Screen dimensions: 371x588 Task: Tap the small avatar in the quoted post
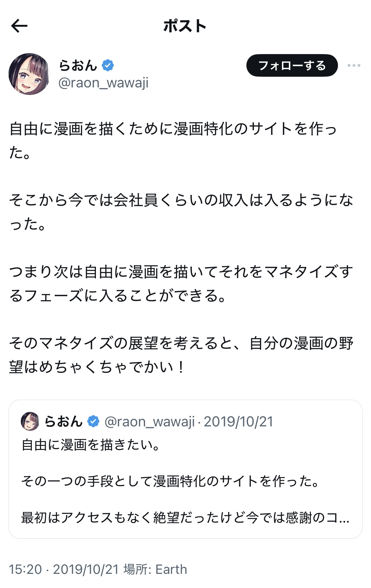pos(30,421)
